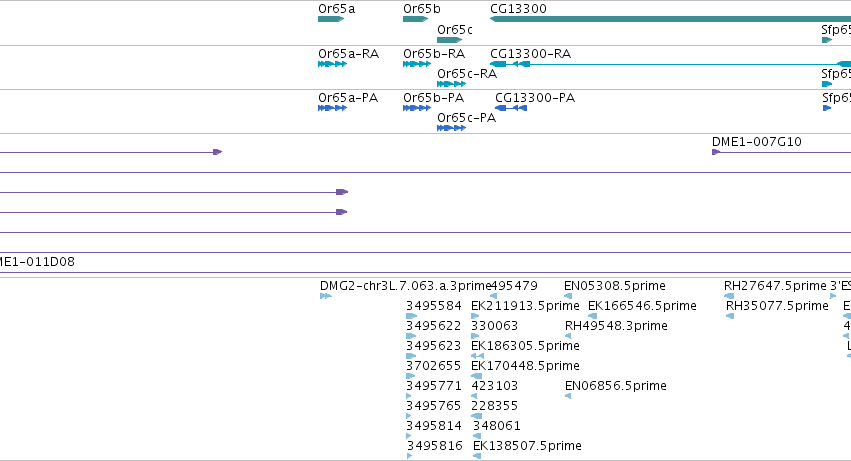Select the Or65a gene arrow glyph

(x=331, y=19)
